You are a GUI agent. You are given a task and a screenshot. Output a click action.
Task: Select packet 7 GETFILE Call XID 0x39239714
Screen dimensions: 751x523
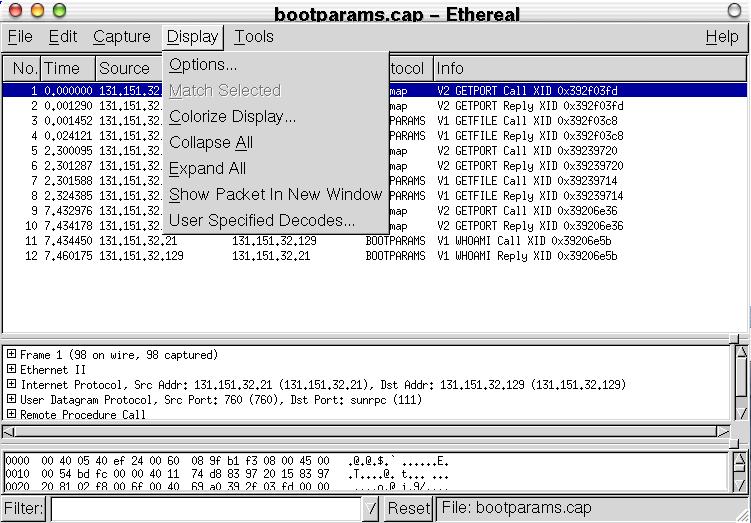[x=375, y=181]
